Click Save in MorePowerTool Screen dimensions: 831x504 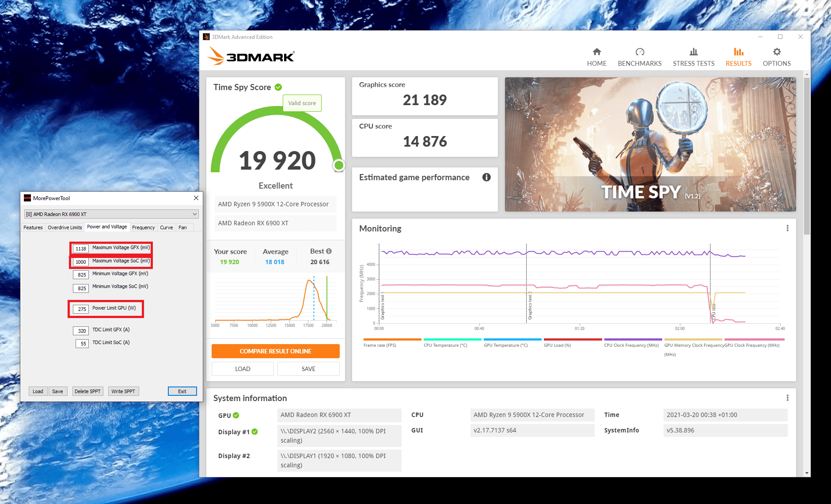57,391
